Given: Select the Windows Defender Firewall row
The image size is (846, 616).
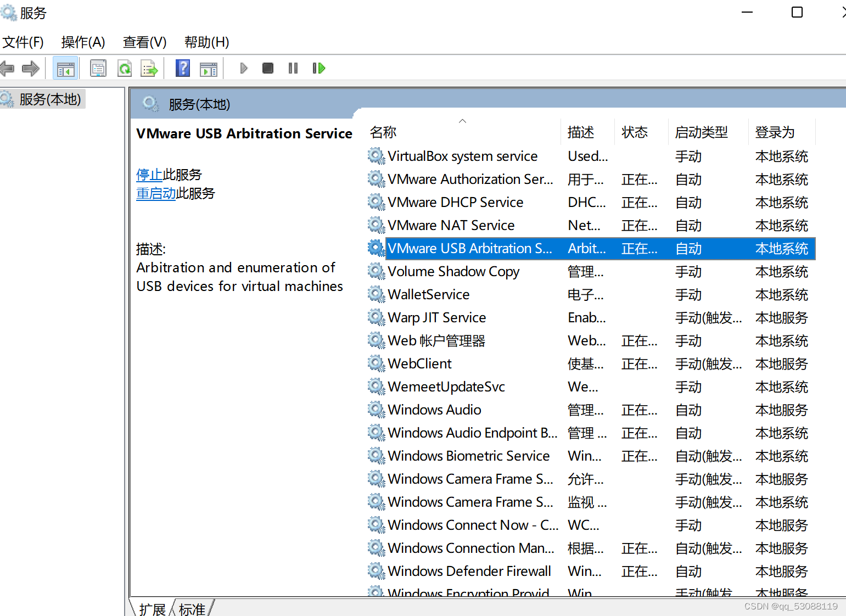Looking at the screenshot, I should coord(591,572).
